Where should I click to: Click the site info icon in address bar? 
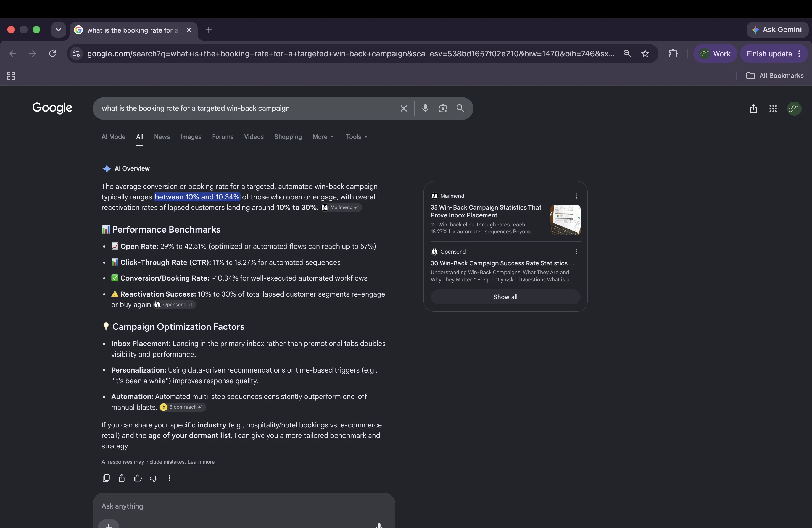(77, 54)
